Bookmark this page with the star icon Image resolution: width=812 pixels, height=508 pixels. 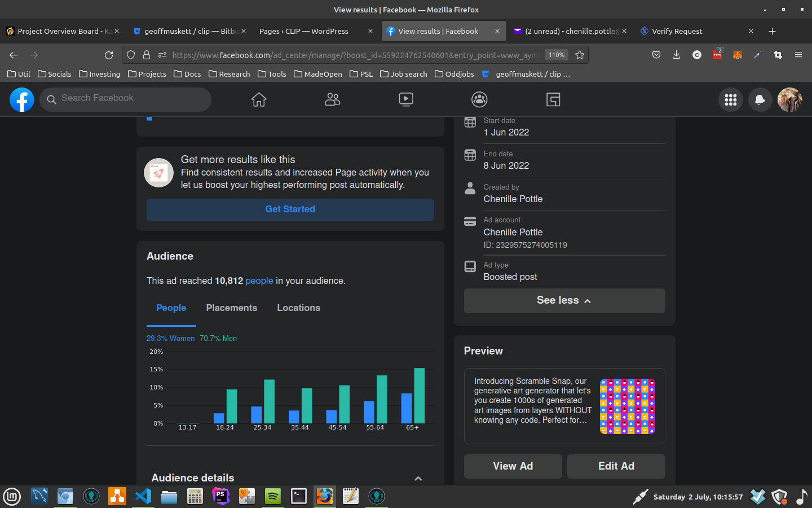pyautogui.click(x=580, y=55)
